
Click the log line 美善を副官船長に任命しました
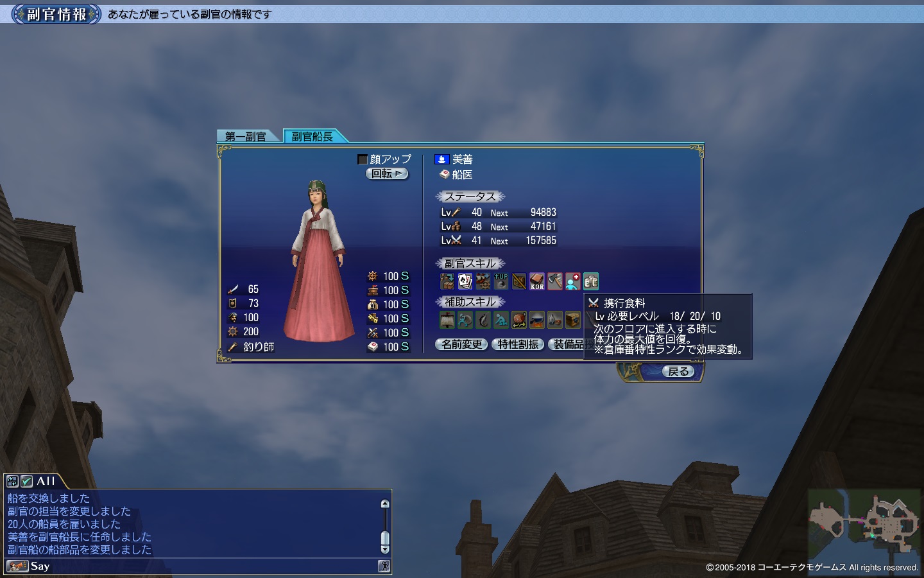(80, 537)
